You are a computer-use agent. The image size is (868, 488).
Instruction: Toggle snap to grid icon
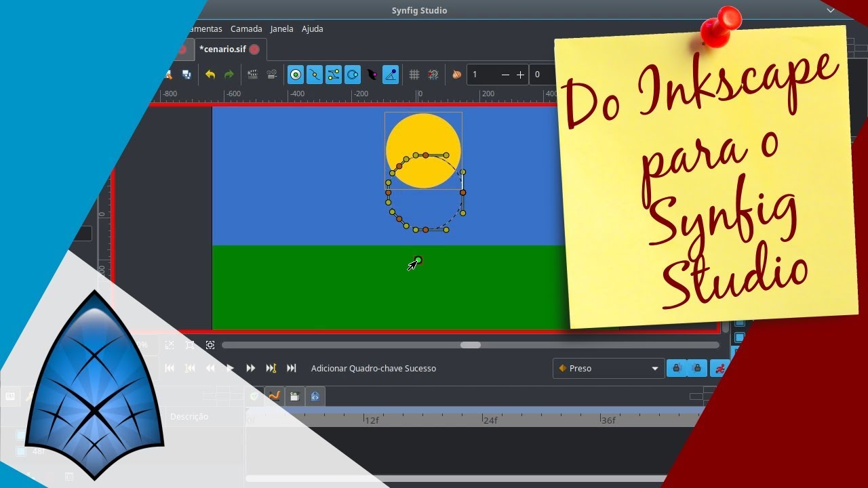point(433,75)
